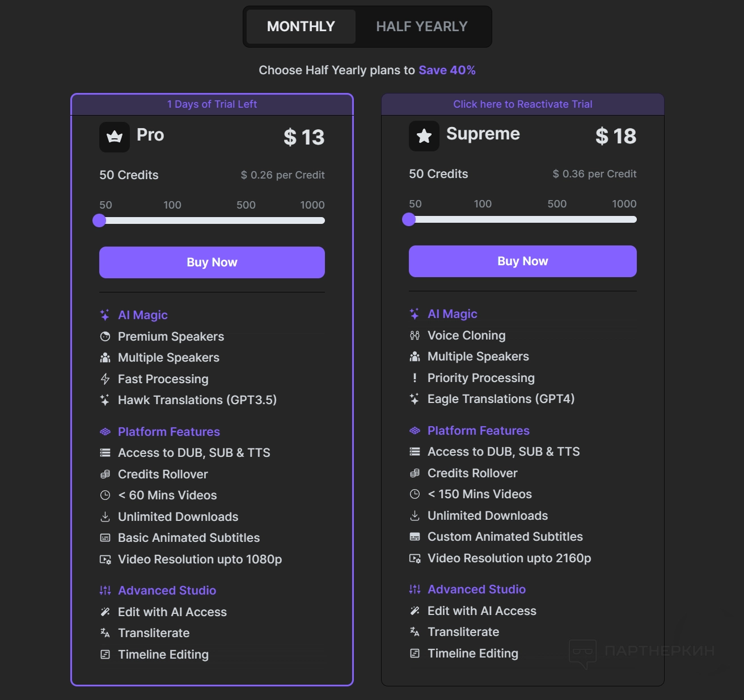Select 1000 credits on Supreme slider
Viewport: 744px width, 700px height.
click(x=633, y=219)
